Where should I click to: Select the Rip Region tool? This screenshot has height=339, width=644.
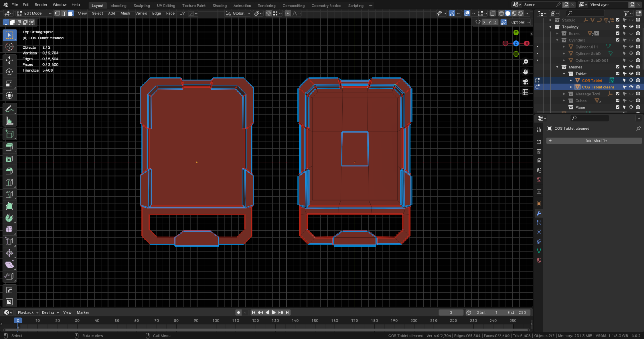click(10, 276)
